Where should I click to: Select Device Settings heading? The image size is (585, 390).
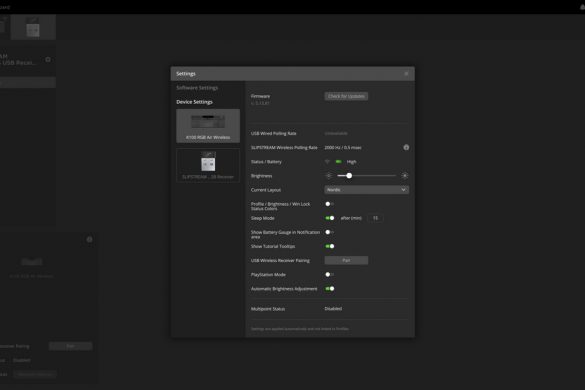[x=194, y=102]
